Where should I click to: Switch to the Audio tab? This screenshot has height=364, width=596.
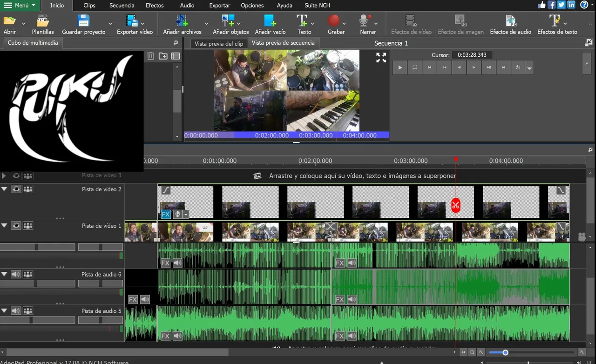(x=187, y=6)
